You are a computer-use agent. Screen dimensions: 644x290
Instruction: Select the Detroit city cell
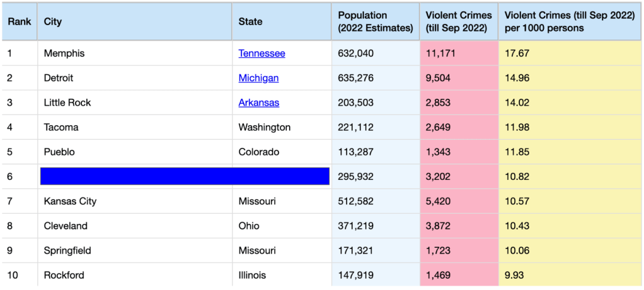click(x=59, y=78)
